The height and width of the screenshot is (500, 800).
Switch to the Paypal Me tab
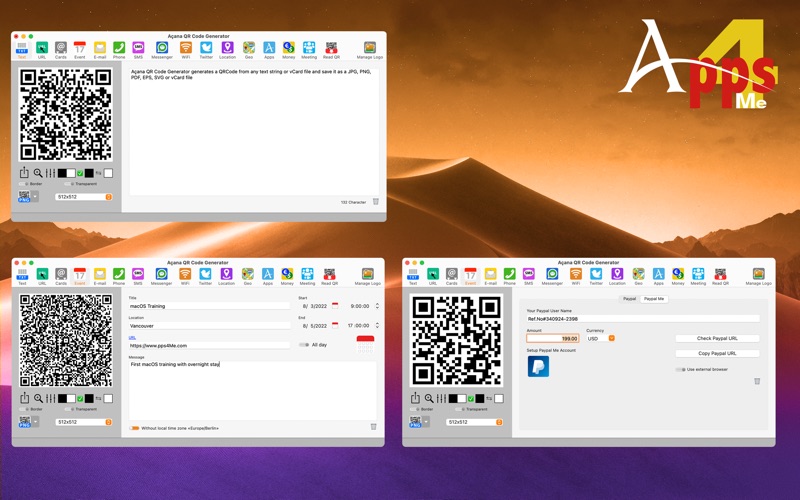coord(654,299)
